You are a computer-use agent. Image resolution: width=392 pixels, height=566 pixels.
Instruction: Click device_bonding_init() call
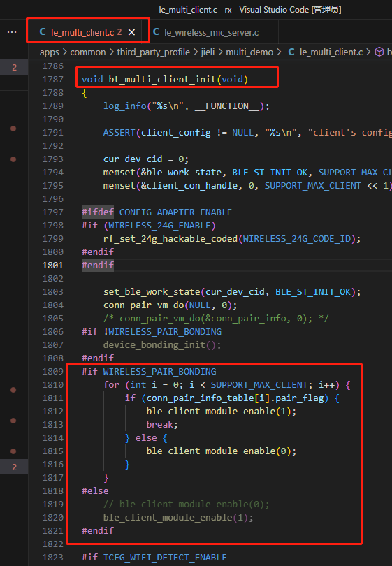point(162,345)
